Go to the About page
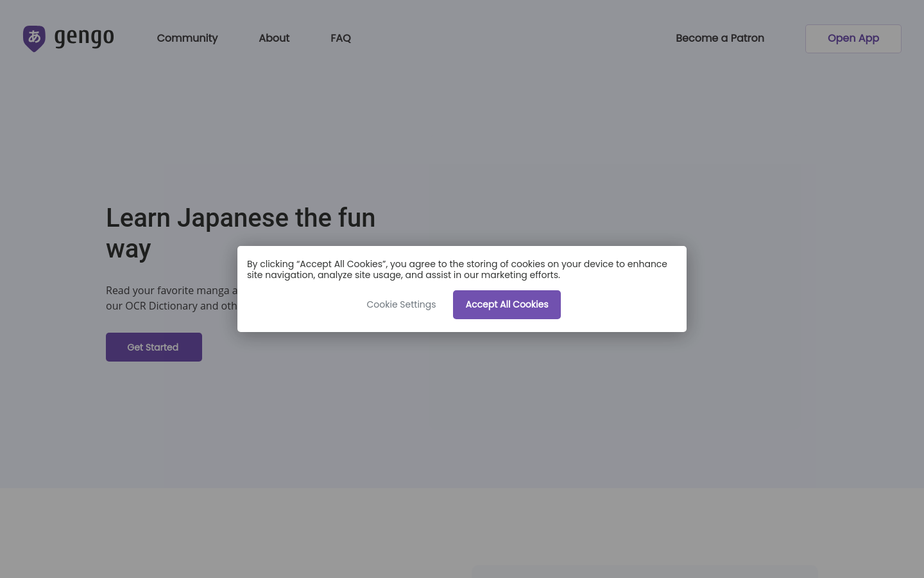 coord(274,38)
